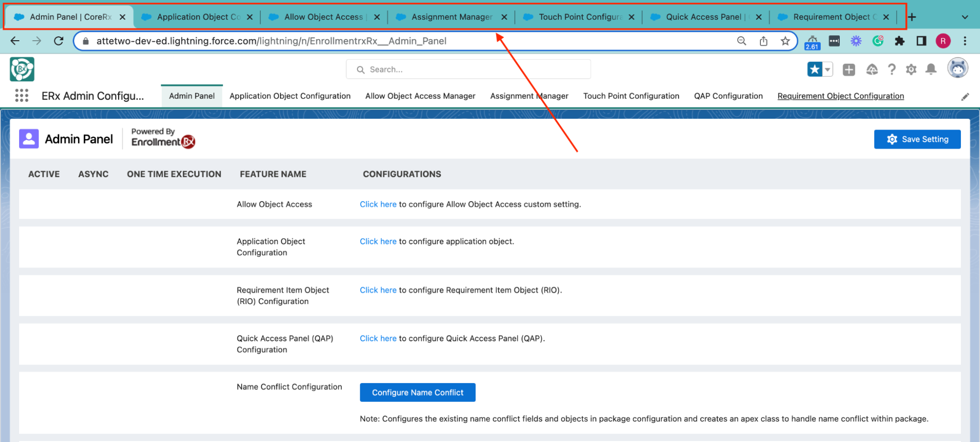
Task: Expand the favorites list dropdown arrow
Action: pos(828,70)
